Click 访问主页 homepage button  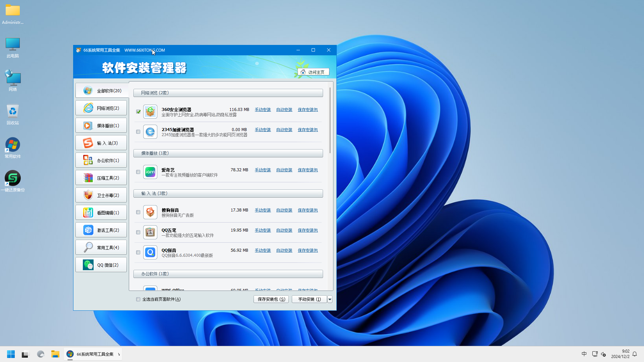313,72
